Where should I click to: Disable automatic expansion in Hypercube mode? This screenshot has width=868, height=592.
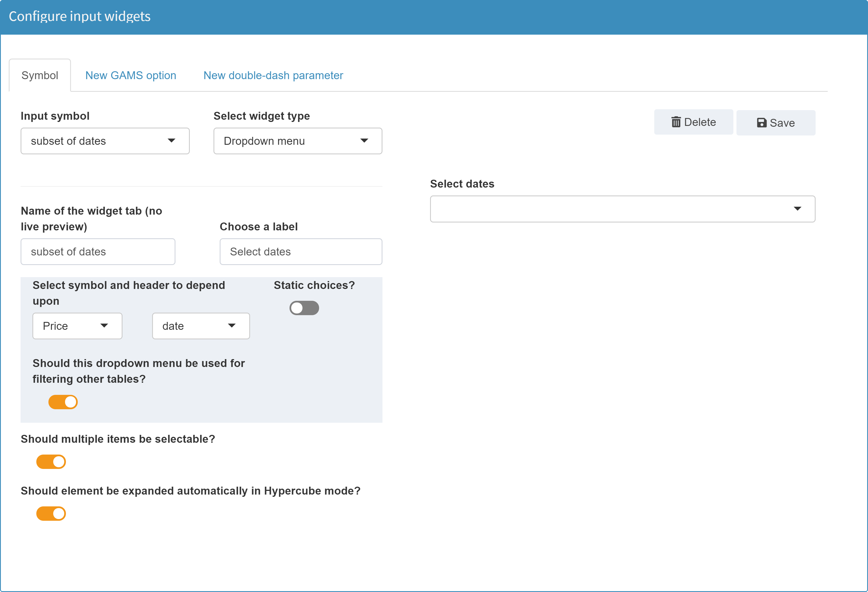click(51, 513)
